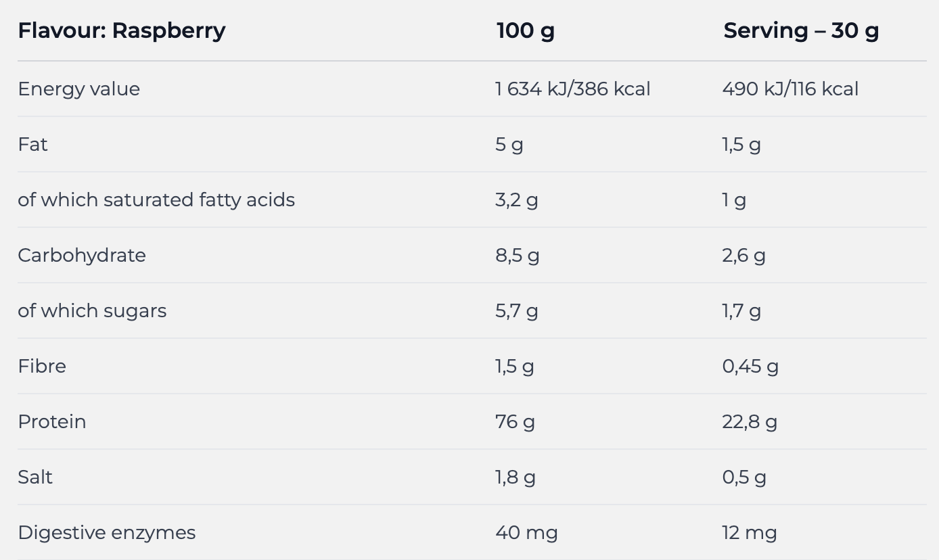Image resolution: width=939 pixels, height=560 pixels.
Task: Click the "Flavour: Raspberry" table header
Action: pyautogui.click(x=122, y=30)
